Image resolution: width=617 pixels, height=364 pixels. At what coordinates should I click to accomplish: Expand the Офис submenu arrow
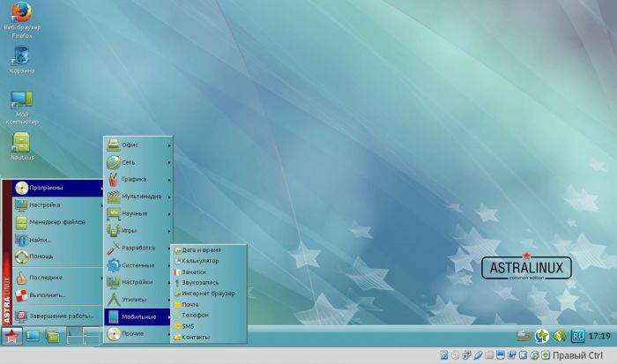point(169,145)
